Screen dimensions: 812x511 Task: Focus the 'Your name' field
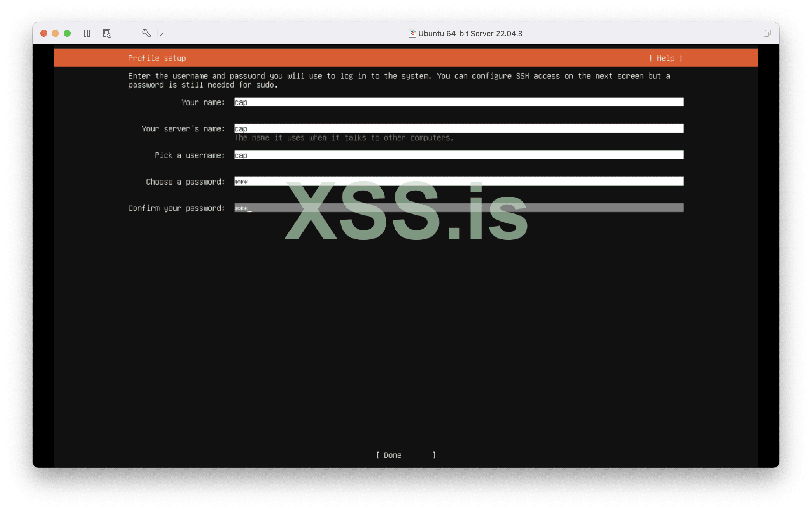(x=459, y=102)
